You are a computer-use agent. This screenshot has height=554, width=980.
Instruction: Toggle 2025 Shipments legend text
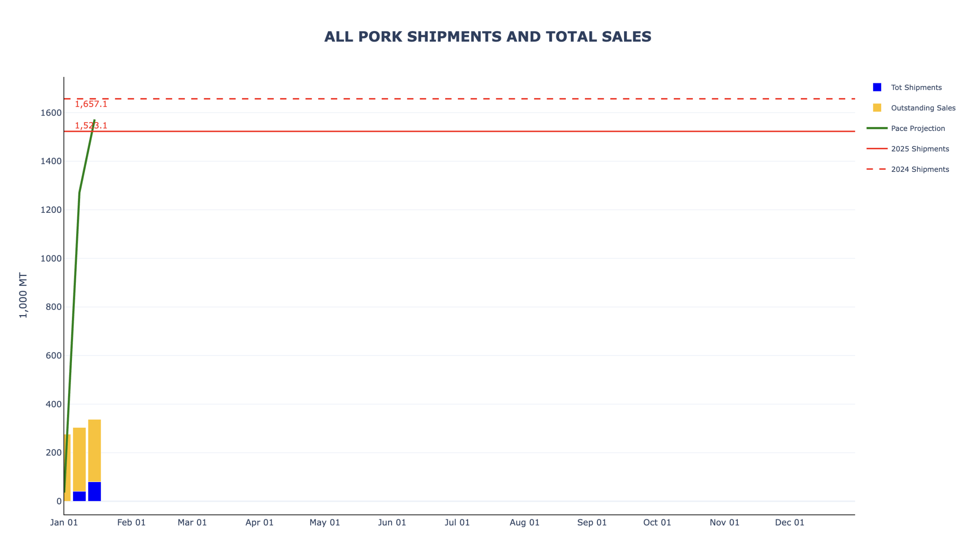click(920, 149)
